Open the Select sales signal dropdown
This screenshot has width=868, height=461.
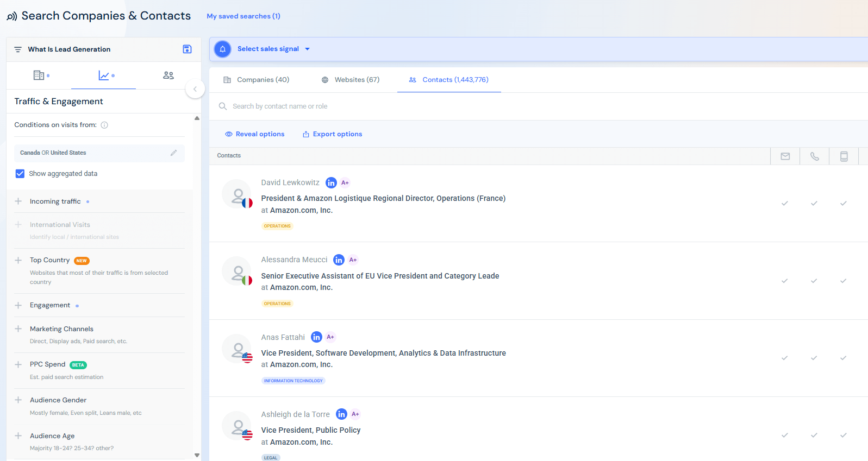click(273, 49)
